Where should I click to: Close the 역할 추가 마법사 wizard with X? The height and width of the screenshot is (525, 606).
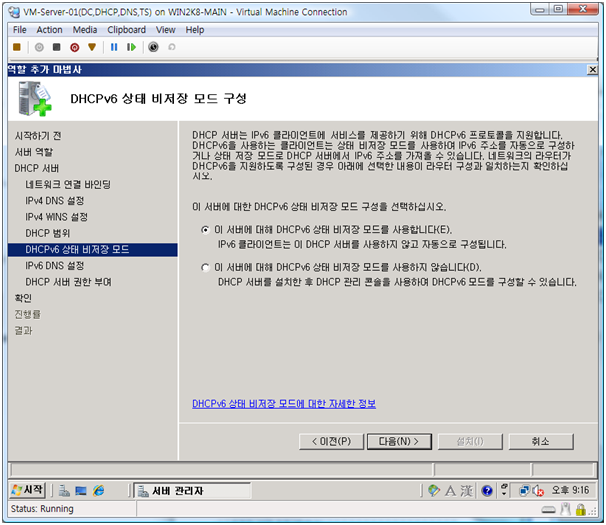pyautogui.click(x=592, y=70)
